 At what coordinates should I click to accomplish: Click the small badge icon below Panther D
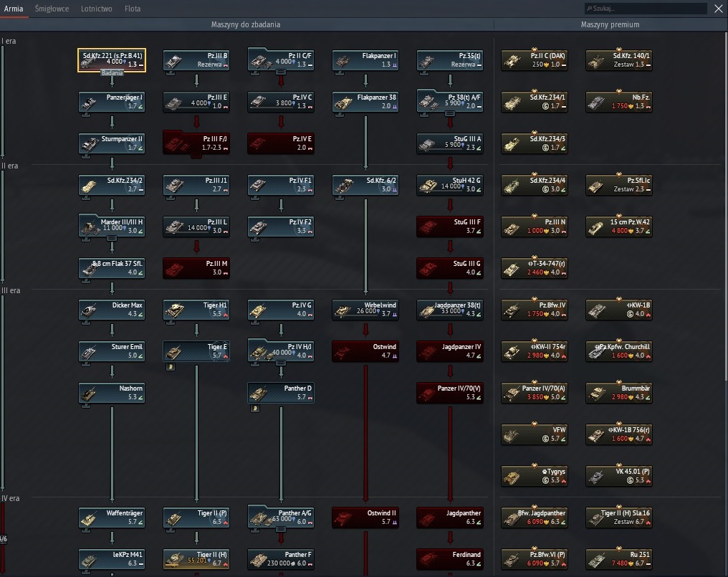[x=255, y=409]
